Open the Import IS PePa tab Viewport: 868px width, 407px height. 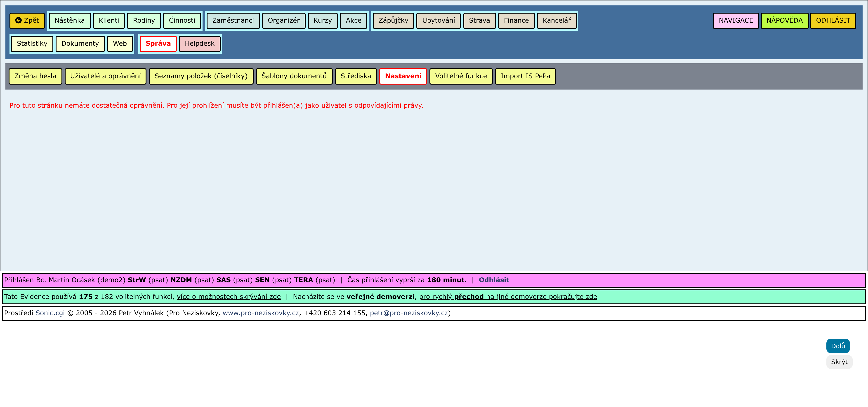pos(525,76)
